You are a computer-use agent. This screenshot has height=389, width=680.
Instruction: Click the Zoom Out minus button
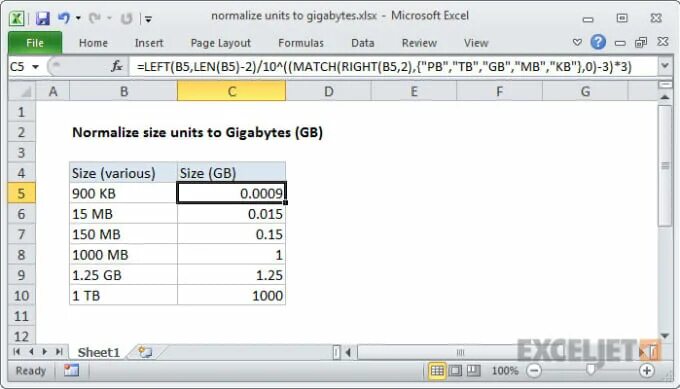click(534, 371)
